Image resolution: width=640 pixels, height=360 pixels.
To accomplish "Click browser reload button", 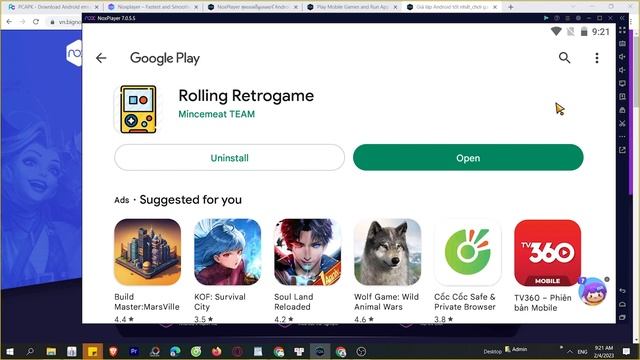I will click(x=36, y=22).
